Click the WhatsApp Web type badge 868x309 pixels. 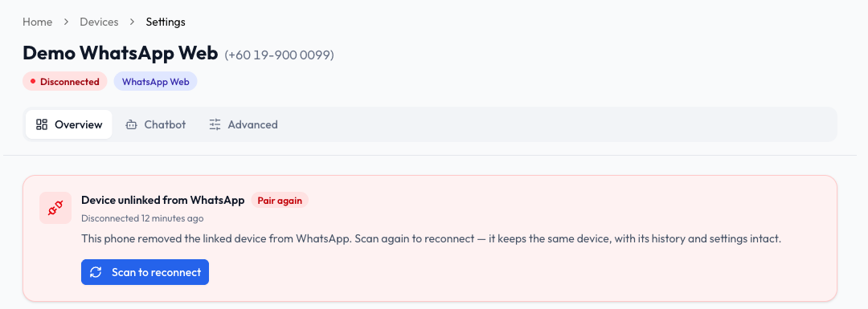[x=156, y=82]
